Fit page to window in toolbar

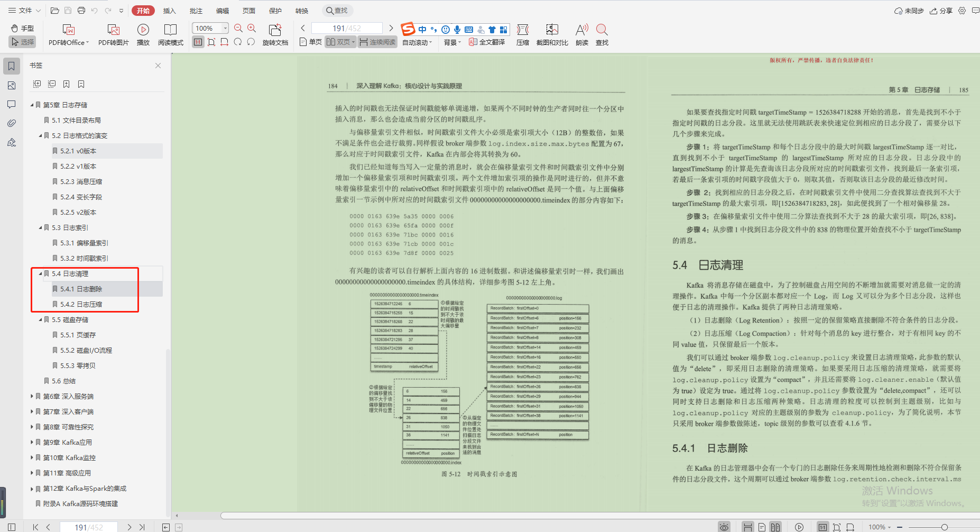click(x=211, y=42)
